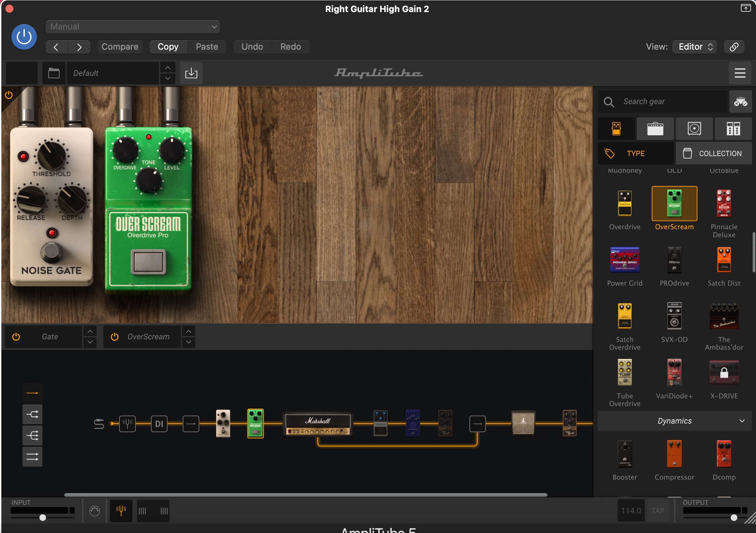Toggle the OverScream slot power
This screenshot has width=756, height=533.
tap(115, 337)
